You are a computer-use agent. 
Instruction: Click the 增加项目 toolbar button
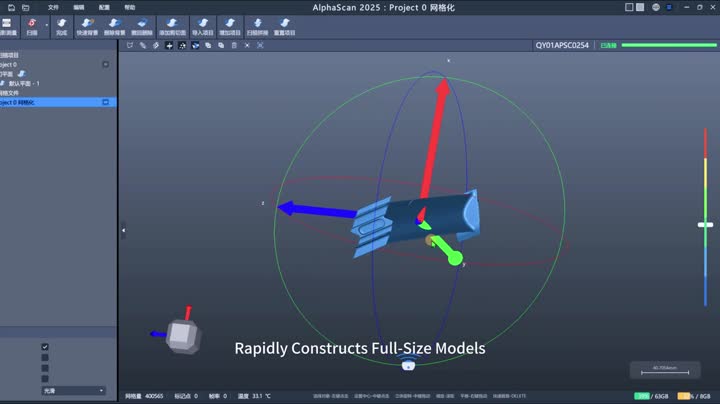pos(230,27)
